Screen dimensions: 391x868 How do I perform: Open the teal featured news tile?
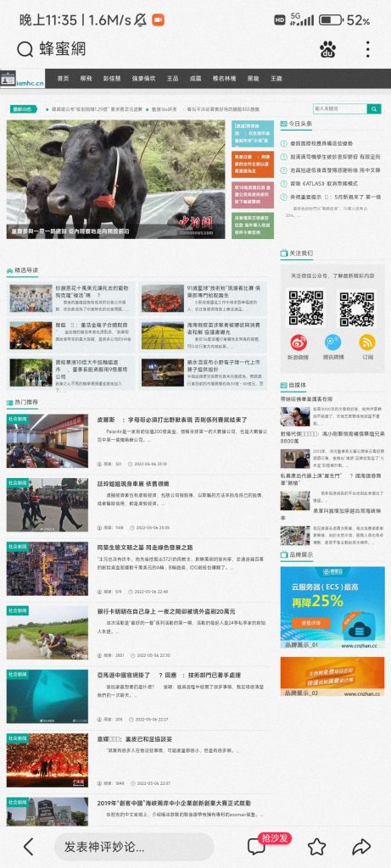(253, 134)
